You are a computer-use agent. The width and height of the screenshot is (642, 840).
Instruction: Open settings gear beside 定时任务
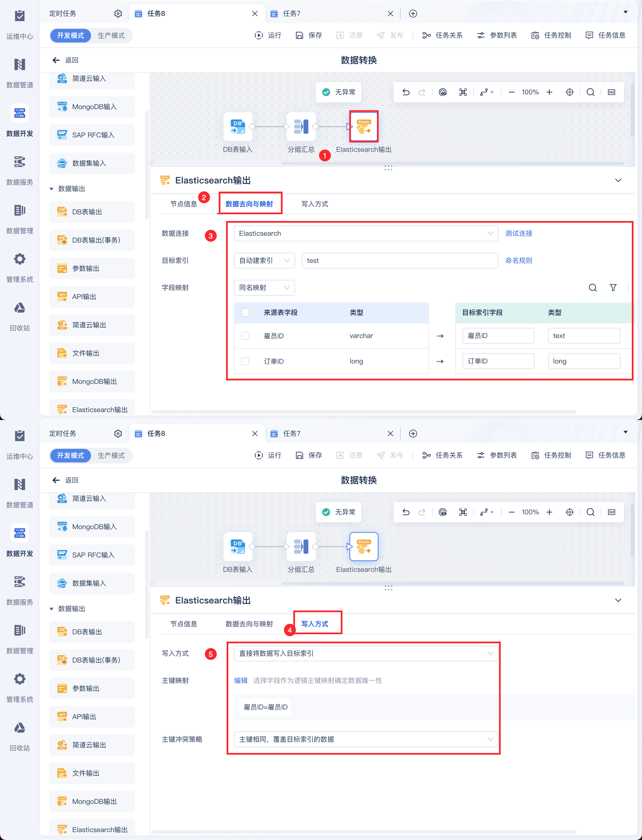click(x=118, y=14)
